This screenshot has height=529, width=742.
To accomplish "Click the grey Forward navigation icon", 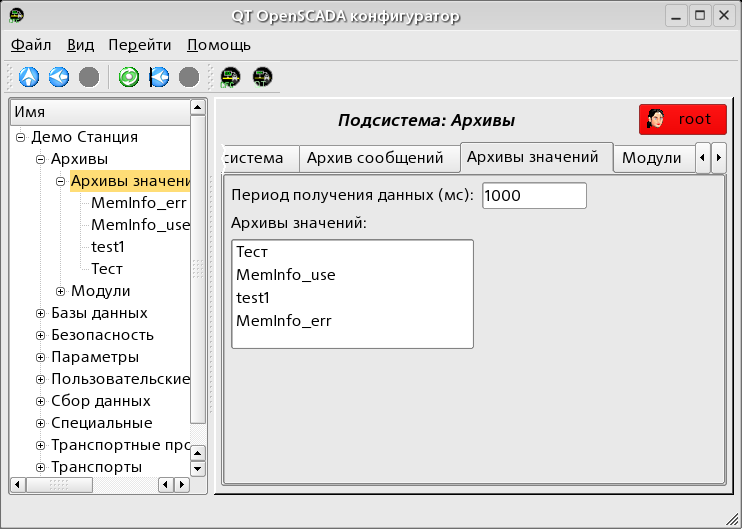I will (x=89, y=77).
